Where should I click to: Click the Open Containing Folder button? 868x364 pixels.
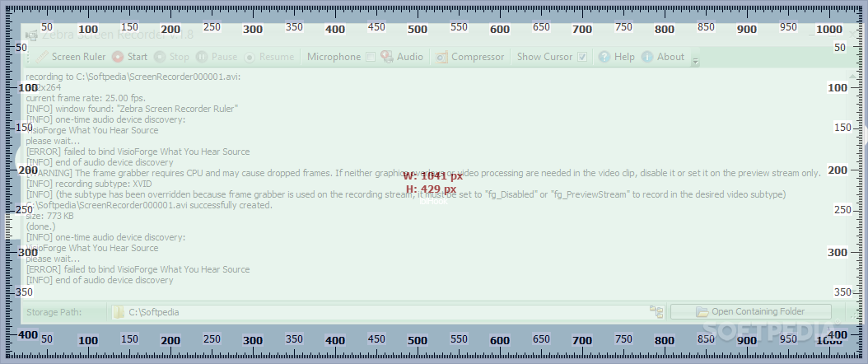coord(750,311)
